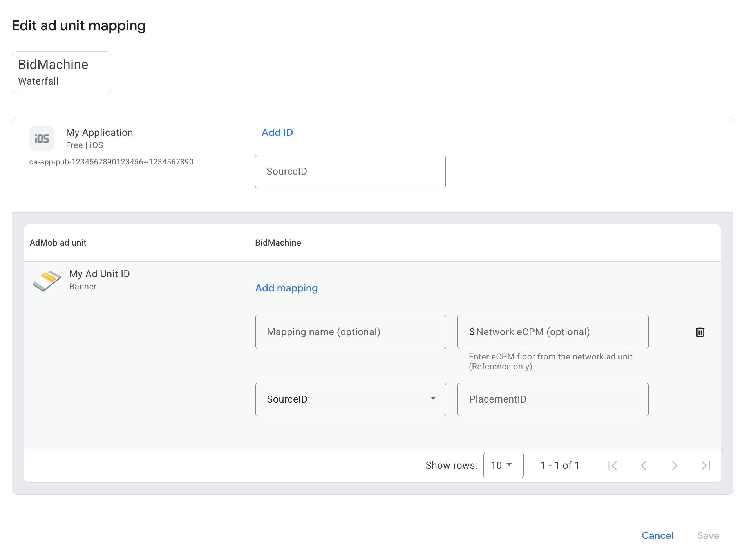Expand the Show rows selector

[x=503, y=465]
